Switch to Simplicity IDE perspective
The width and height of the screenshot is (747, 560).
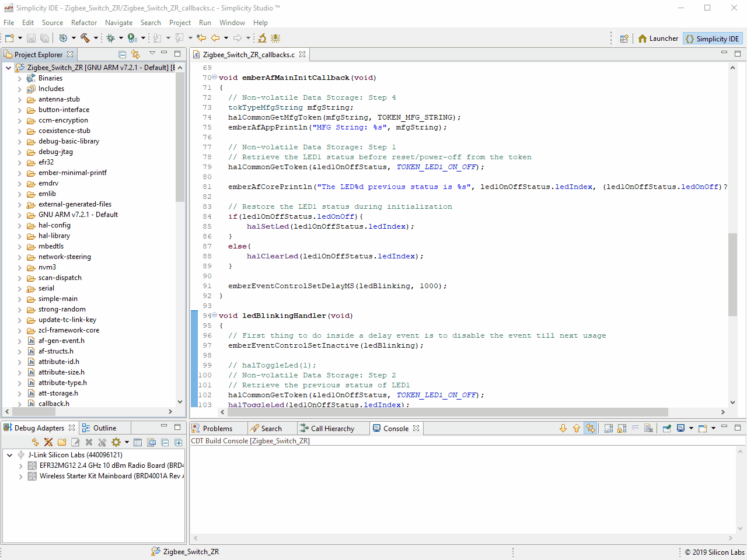[712, 38]
